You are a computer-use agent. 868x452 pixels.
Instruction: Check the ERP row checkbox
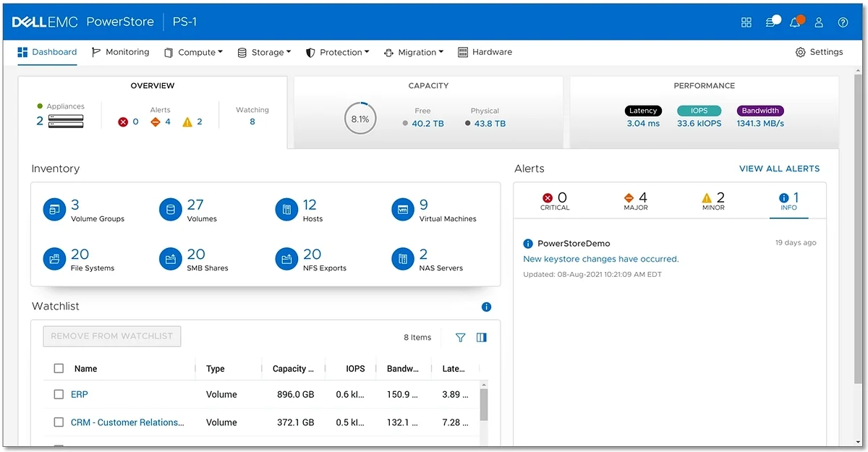click(x=59, y=395)
